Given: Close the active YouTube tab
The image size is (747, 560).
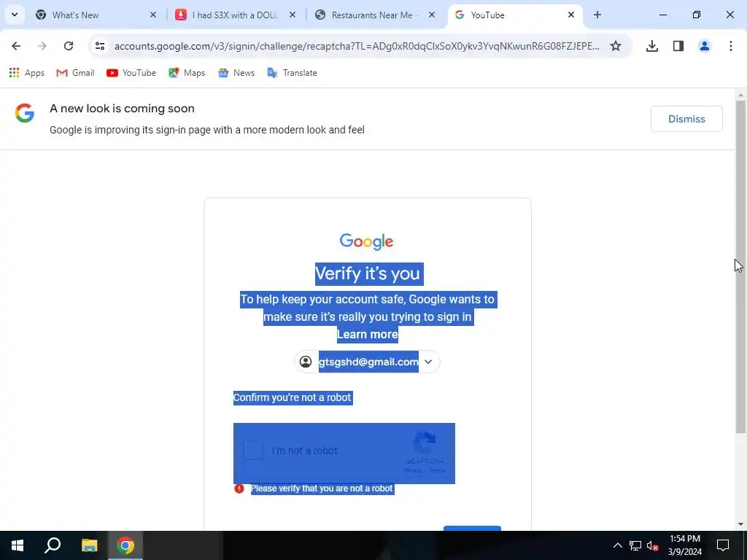Looking at the screenshot, I should 570,15.
